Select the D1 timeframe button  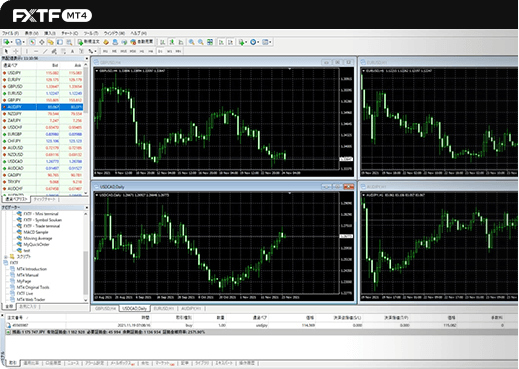(160, 51)
